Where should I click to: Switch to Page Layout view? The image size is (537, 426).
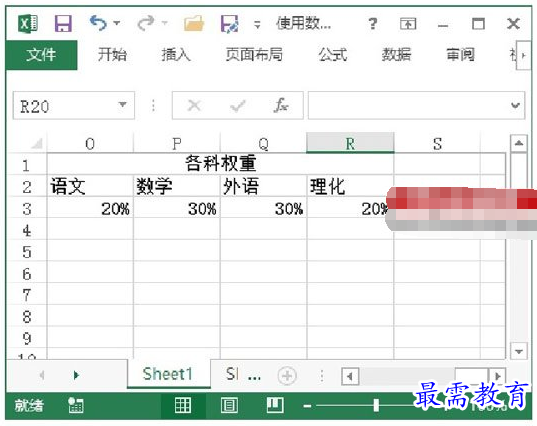pos(229,405)
